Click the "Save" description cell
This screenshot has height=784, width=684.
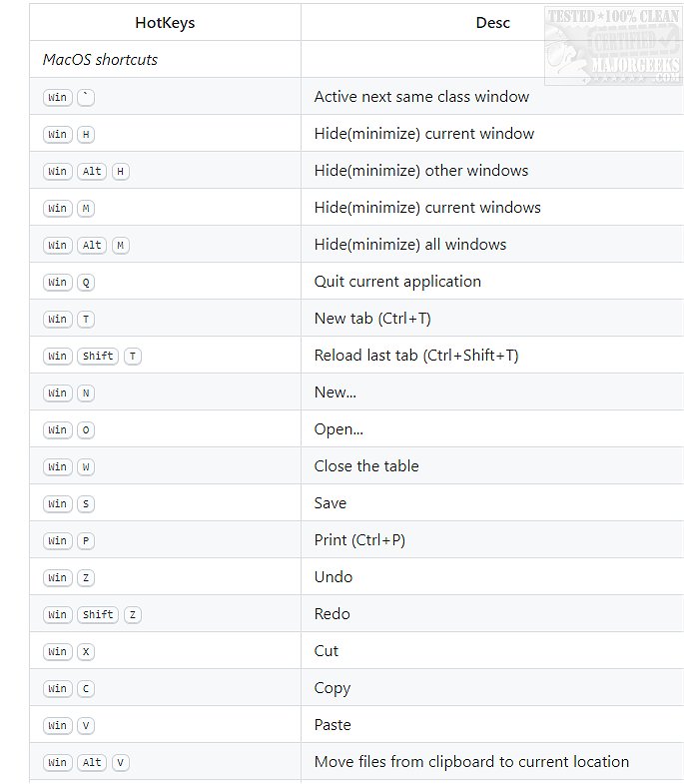coord(331,503)
